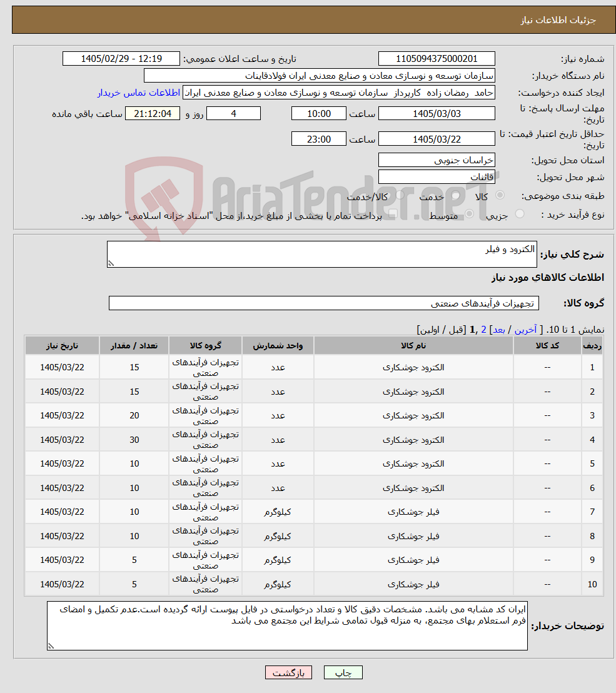Viewport: 616px width, 693px height.
Task: Click quantity 20 in row 3
Action: click(134, 415)
